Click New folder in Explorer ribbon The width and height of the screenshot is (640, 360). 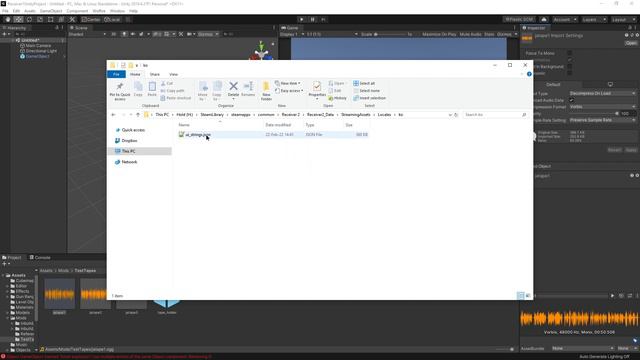(x=266, y=91)
